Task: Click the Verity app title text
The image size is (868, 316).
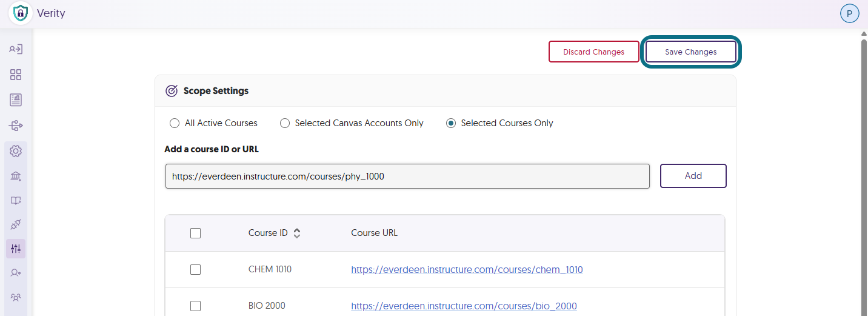Action: (x=51, y=13)
